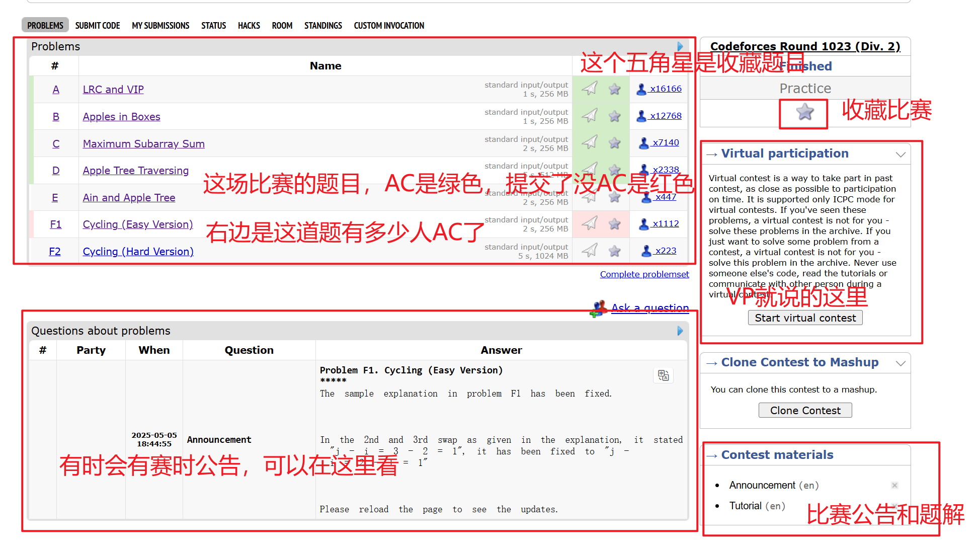
Task: Open Complete problemset link
Action: [644, 274]
